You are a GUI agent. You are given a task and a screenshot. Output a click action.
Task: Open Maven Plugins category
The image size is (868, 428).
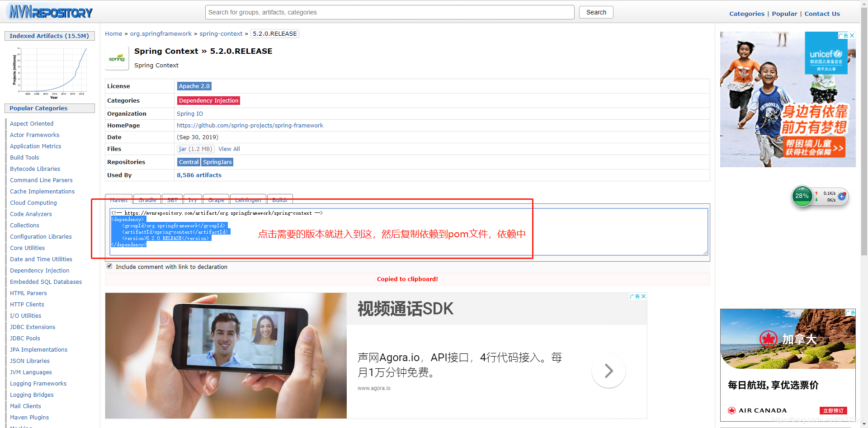29,417
